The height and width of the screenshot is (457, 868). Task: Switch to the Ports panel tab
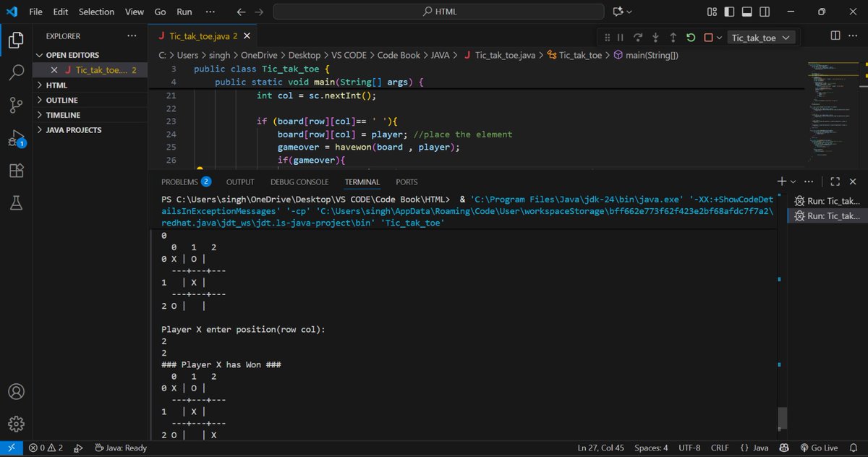(407, 182)
